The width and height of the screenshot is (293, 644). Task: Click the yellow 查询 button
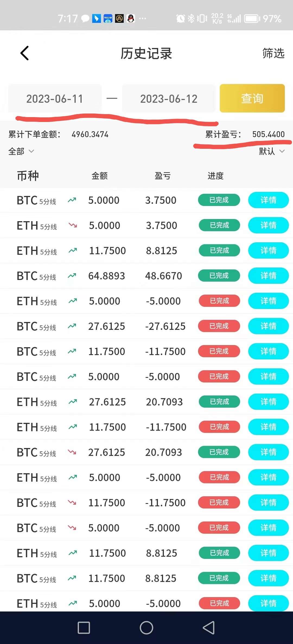[x=252, y=98]
